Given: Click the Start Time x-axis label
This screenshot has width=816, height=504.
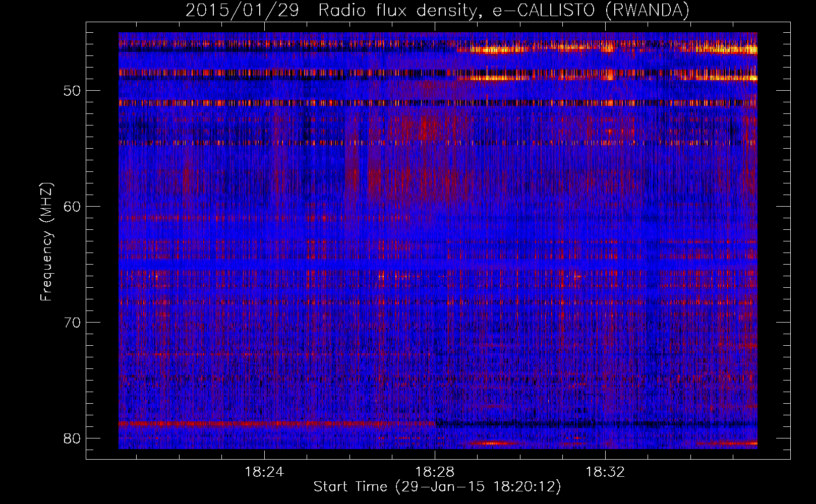Looking at the screenshot, I should tap(437, 487).
